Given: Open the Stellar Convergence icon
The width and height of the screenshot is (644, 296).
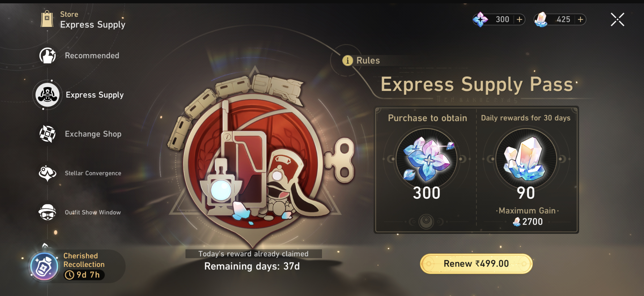Looking at the screenshot, I should [47, 173].
